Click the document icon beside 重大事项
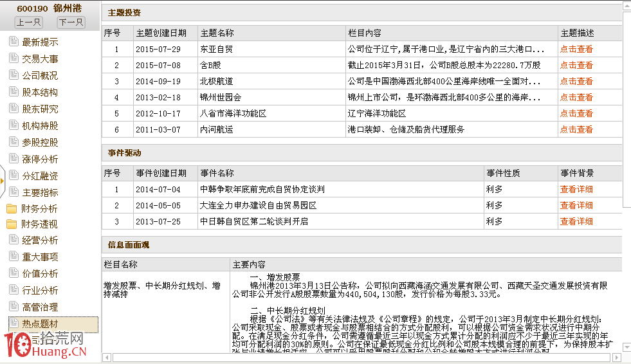Viewport: 631px width, 364px height. coord(14,257)
